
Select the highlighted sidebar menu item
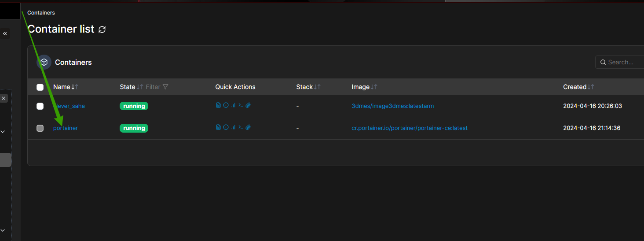click(x=5, y=160)
